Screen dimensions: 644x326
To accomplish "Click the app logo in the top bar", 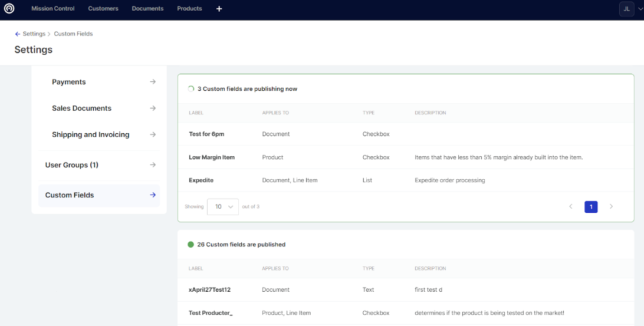I will click(x=9, y=9).
